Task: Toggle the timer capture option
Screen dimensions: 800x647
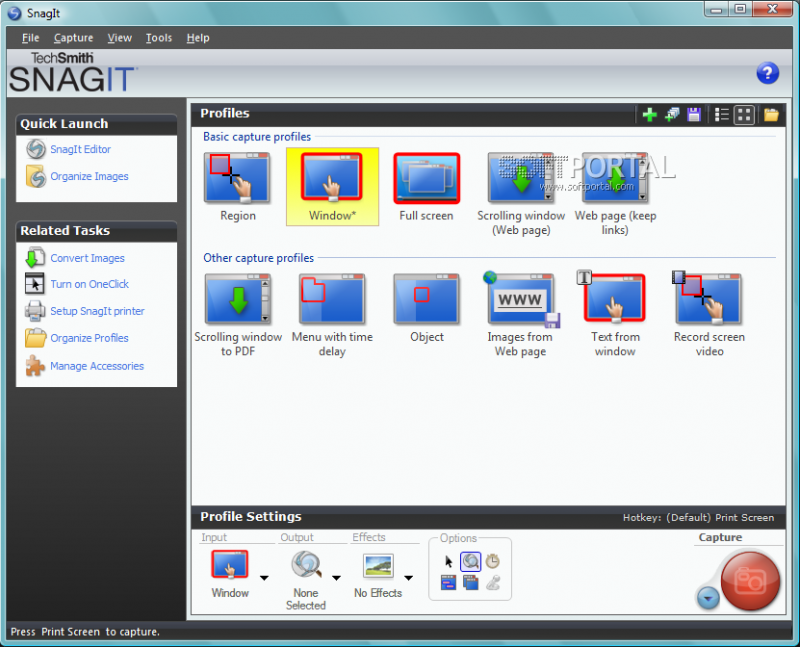Action: [492, 562]
